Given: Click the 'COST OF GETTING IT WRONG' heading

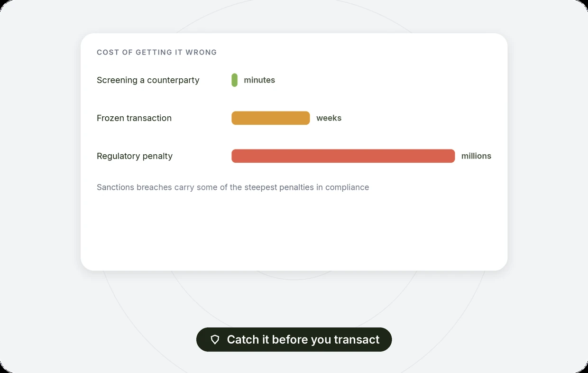Looking at the screenshot, I should point(157,52).
